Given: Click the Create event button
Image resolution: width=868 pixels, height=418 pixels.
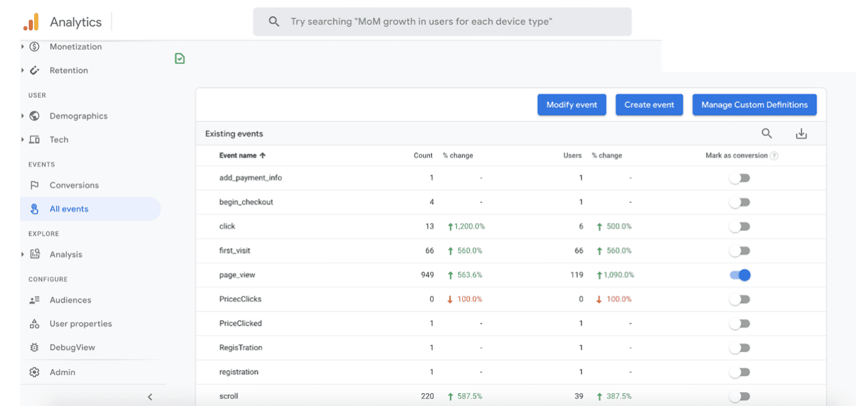Looking at the screenshot, I should click(x=650, y=104).
